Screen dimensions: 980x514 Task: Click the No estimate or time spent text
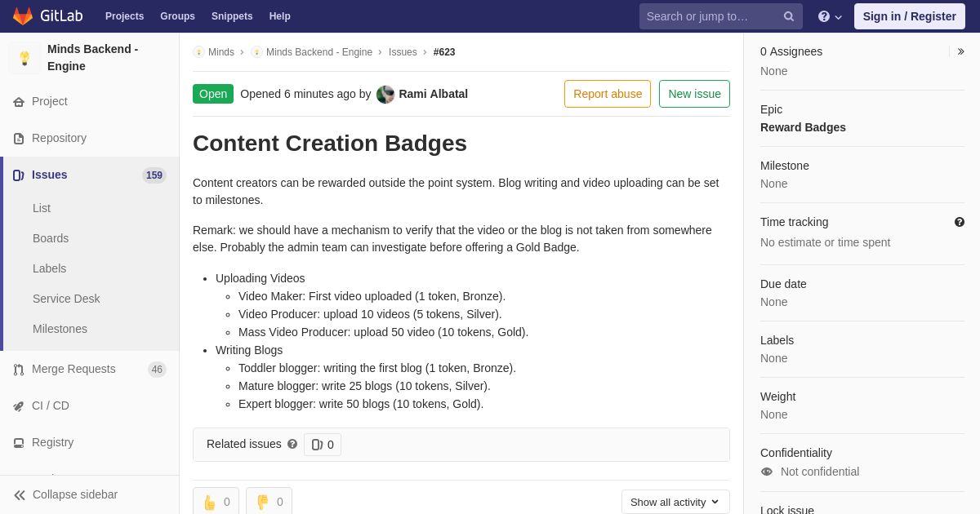point(826,242)
